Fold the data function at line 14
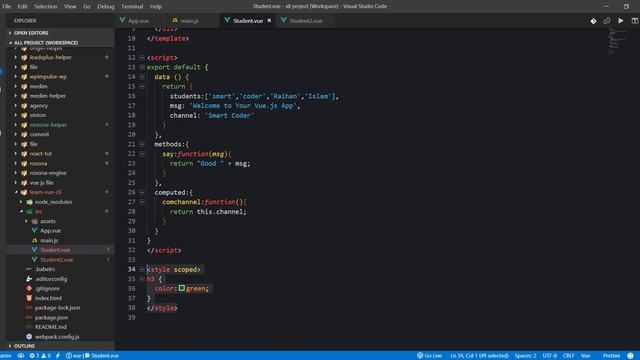The height and width of the screenshot is (360, 640). tap(142, 77)
